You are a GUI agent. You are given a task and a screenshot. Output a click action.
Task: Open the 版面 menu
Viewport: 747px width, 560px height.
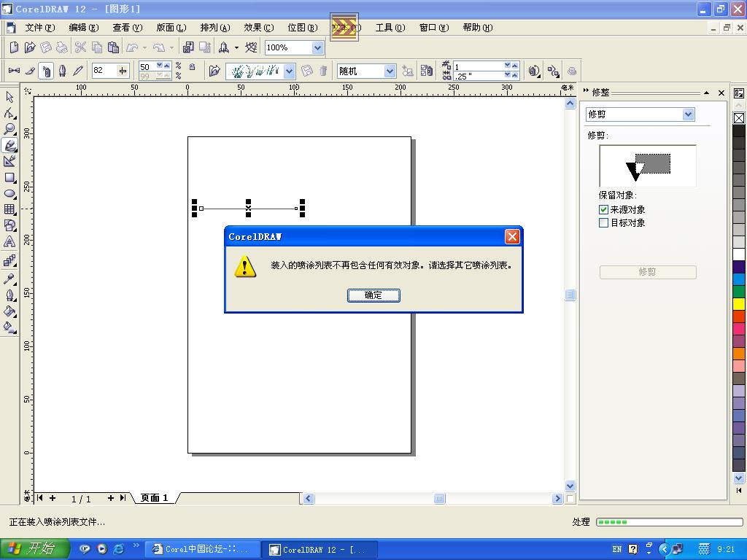pyautogui.click(x=171, y=28)
